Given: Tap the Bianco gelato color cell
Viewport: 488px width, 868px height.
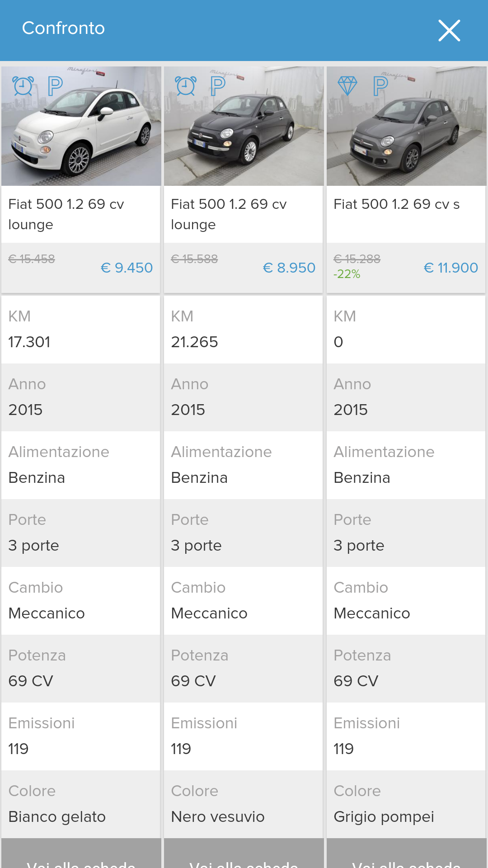Looking at the screenshot, I should click(x=57, y=816).
